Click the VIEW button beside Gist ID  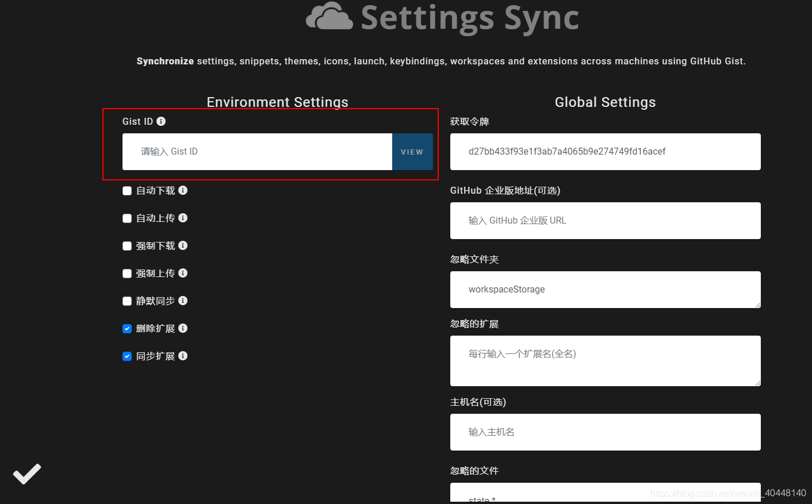click(412, 152)
